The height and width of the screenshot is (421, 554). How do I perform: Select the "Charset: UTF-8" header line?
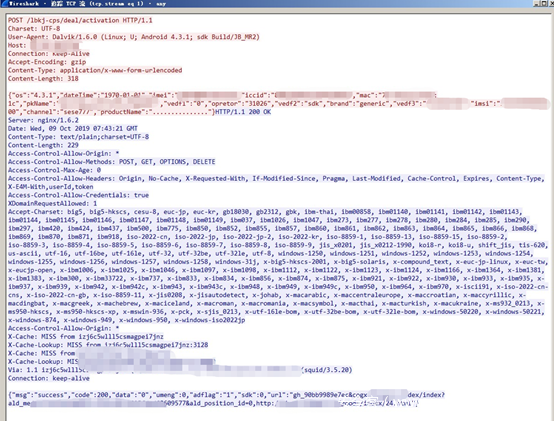34,29
